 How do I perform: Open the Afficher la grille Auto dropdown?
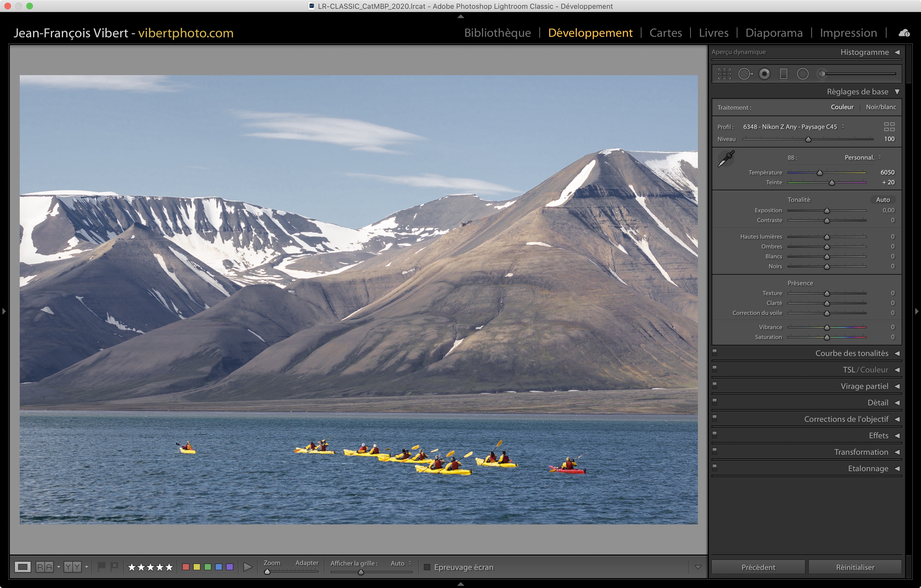(x=400, y=563)
